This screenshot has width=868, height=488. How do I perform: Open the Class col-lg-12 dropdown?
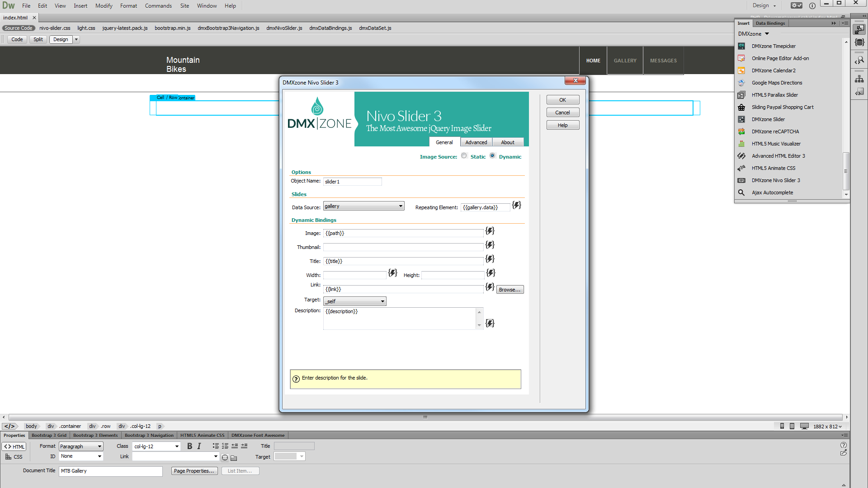click(x=156, y=446)
